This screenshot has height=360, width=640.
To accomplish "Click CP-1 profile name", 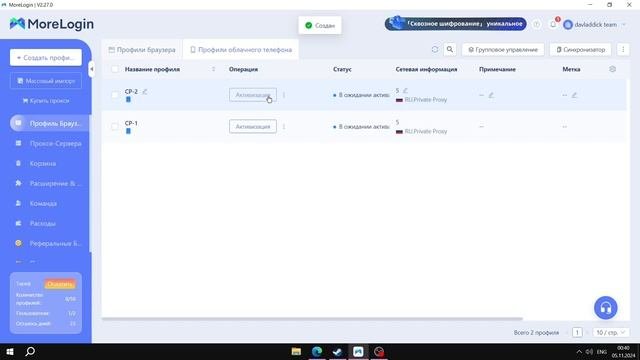I will (x=131, y=123).
